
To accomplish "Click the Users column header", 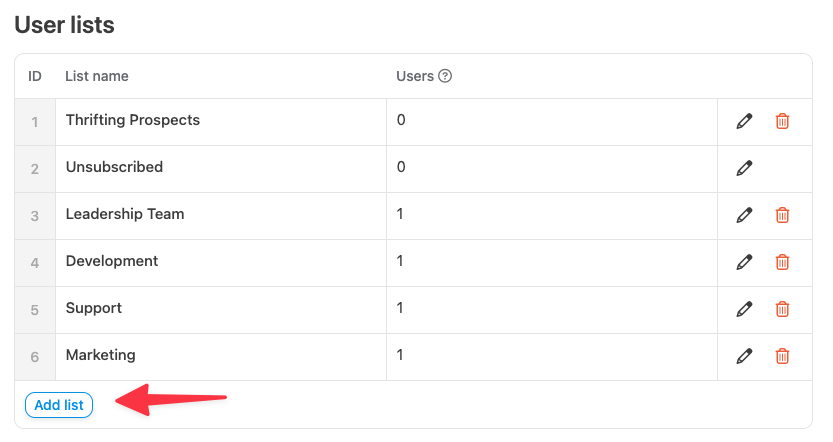I will click(x=415, y=76).
